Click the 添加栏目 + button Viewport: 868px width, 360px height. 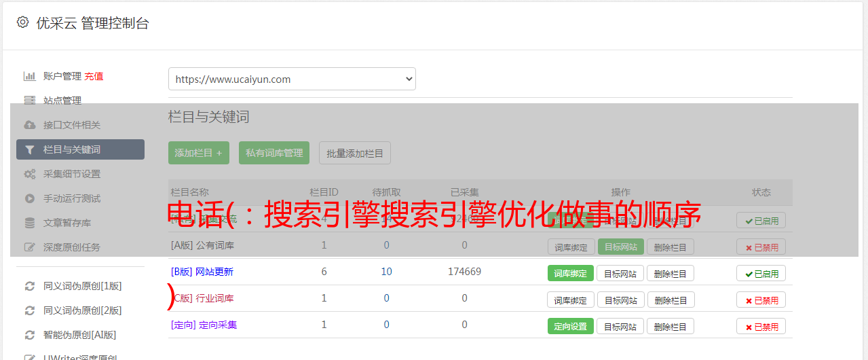click(x=199, y=153)
